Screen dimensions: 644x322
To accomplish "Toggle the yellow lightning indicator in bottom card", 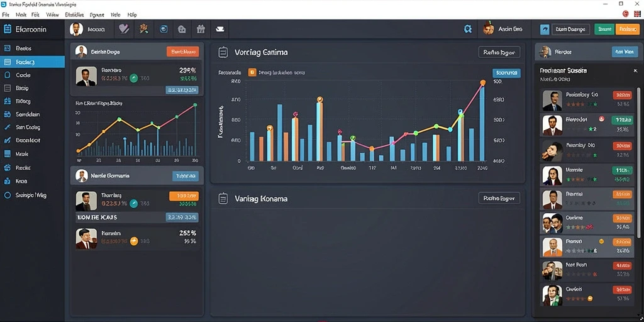I will pyautogui.click(x=134, y=241).
